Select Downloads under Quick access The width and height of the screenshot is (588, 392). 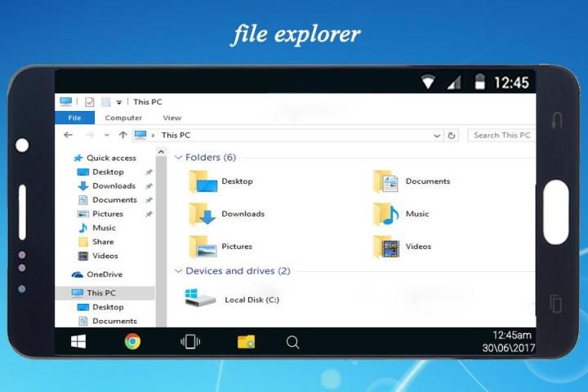pos(114,186)
